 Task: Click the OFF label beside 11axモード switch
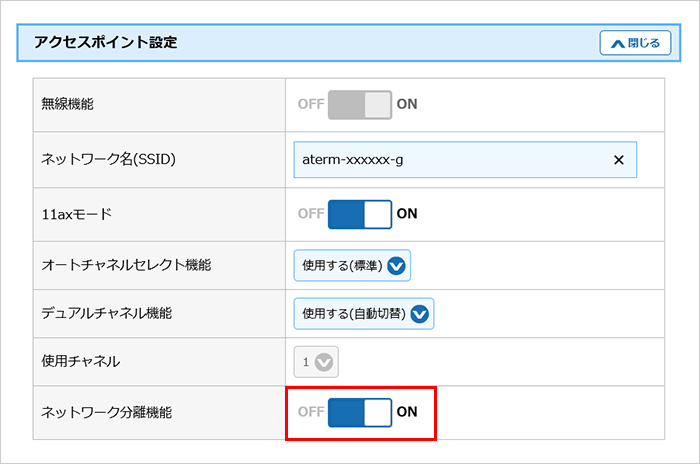310,213
